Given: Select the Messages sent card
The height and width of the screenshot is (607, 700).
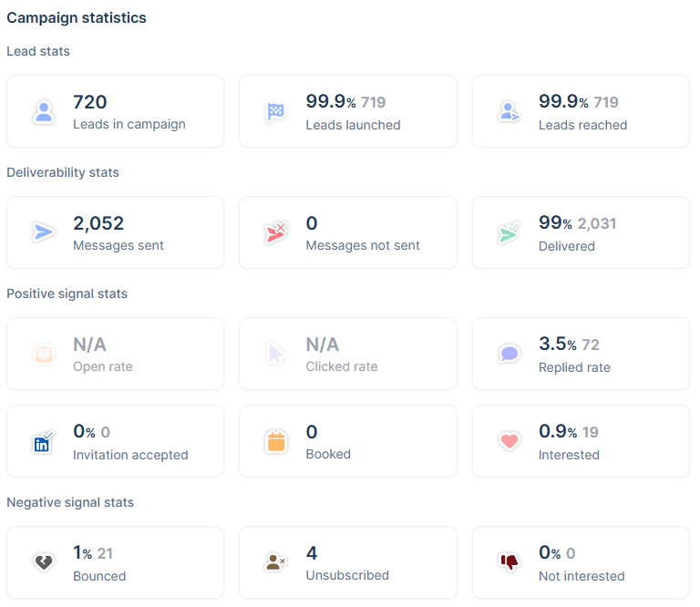Looking at the screenshot, I should pos(115,232).
